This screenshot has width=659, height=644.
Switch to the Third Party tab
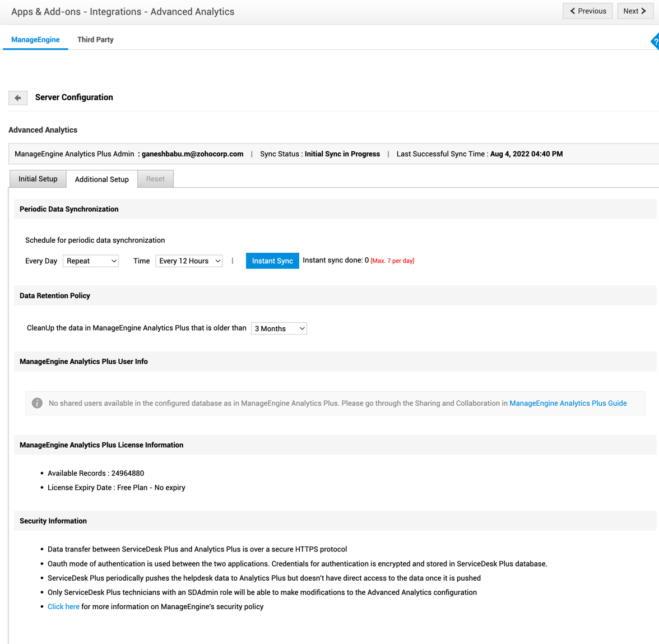click(x=95, y=40)
